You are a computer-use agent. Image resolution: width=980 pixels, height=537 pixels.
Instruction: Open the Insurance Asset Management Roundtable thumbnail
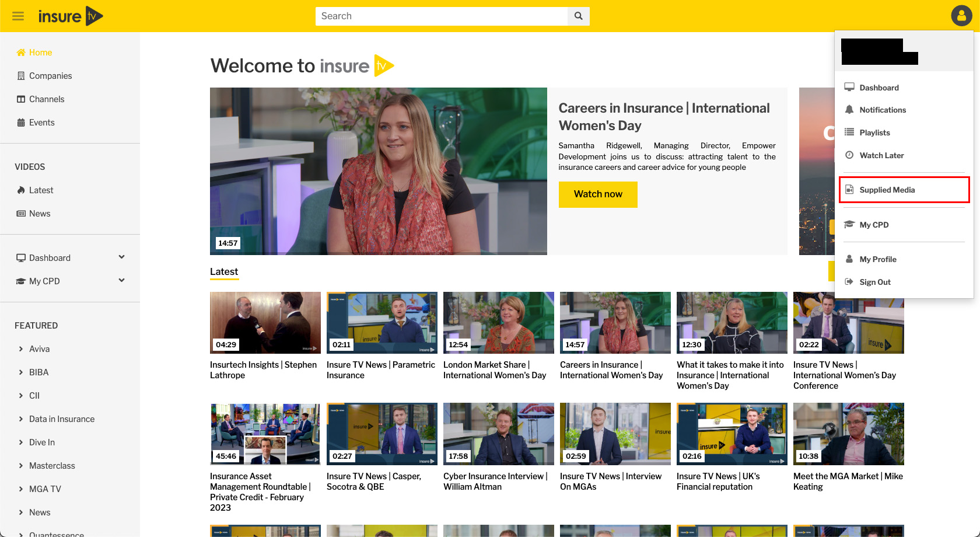pos(265,434)
